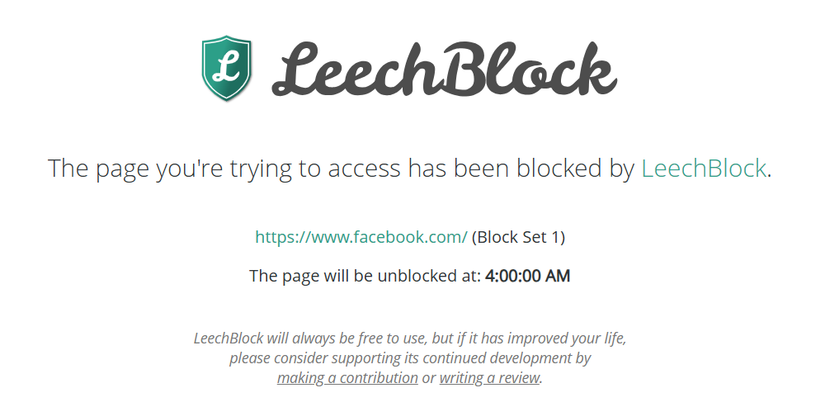This screenshot has height=413, width=825.
Task: Click the bold 4:00:00 AM unblock time
Action: tap(527, 275)
